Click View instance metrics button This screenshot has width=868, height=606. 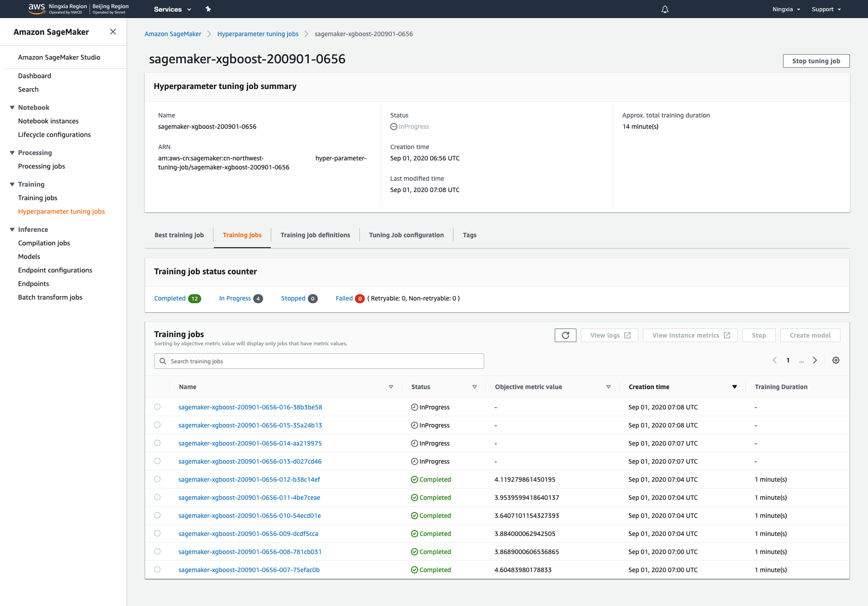[690, 335]
